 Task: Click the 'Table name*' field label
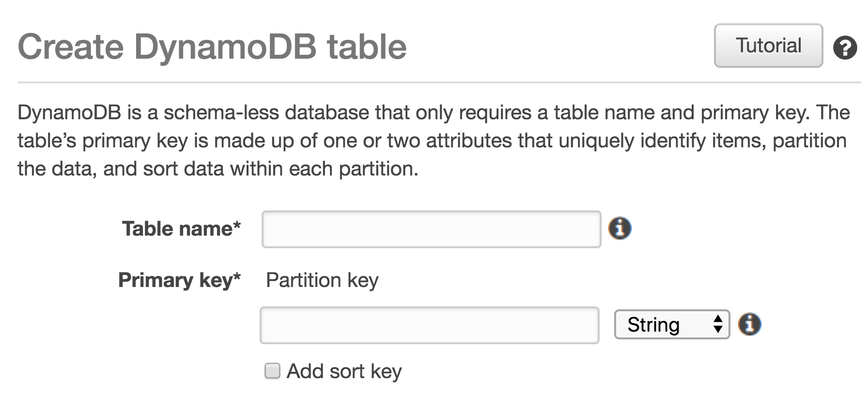coord(177,229)
